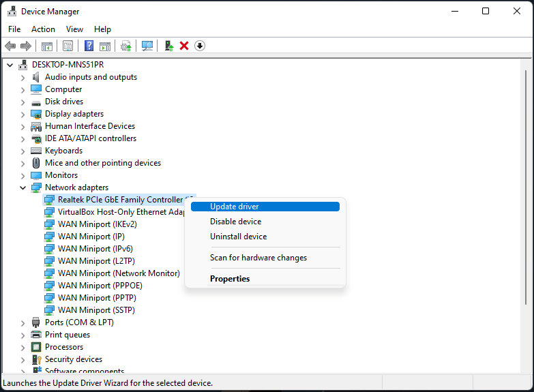Click the Audio inputs and outputs speaker icon

point(35,77)
